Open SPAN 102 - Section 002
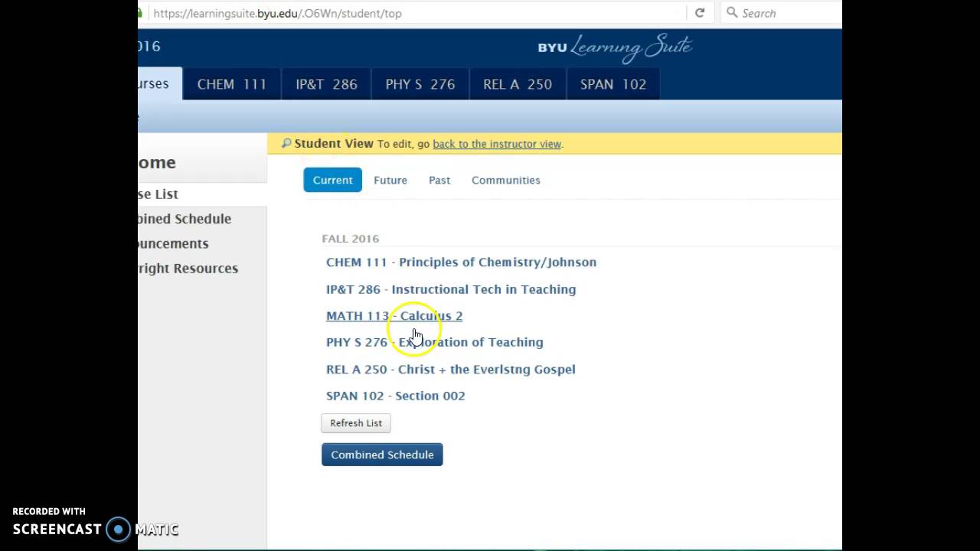Screen dimensions: 980x551 tap(396, 396)
